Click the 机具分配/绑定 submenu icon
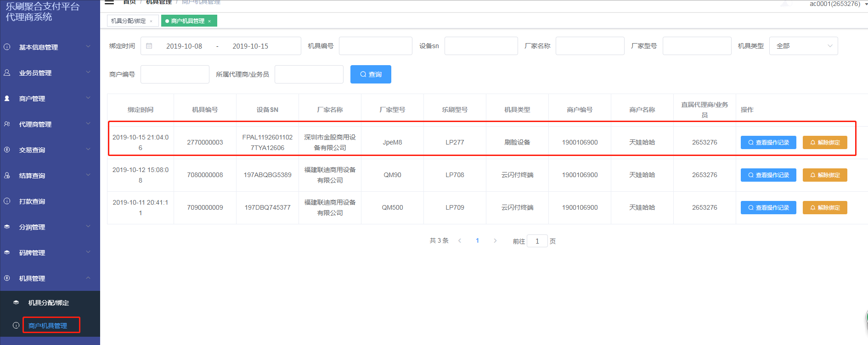This screenshot has width=868, height=345. coord(16,302)
